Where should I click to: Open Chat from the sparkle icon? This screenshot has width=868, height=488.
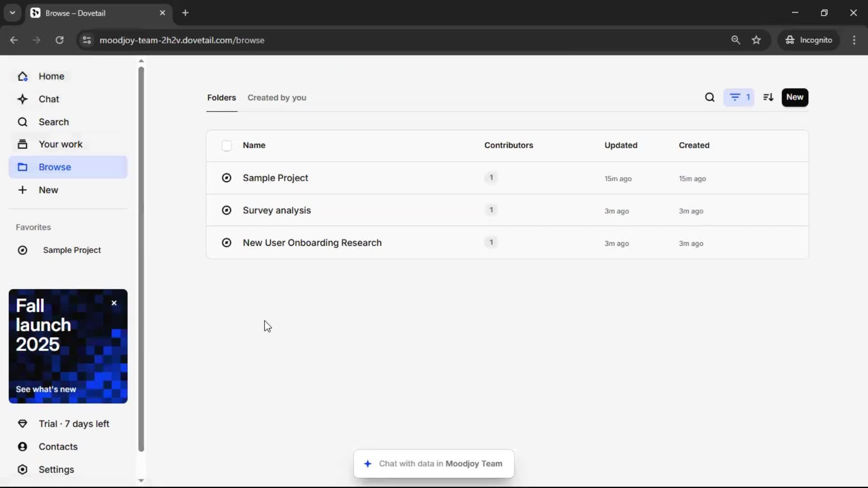[23, 99]
